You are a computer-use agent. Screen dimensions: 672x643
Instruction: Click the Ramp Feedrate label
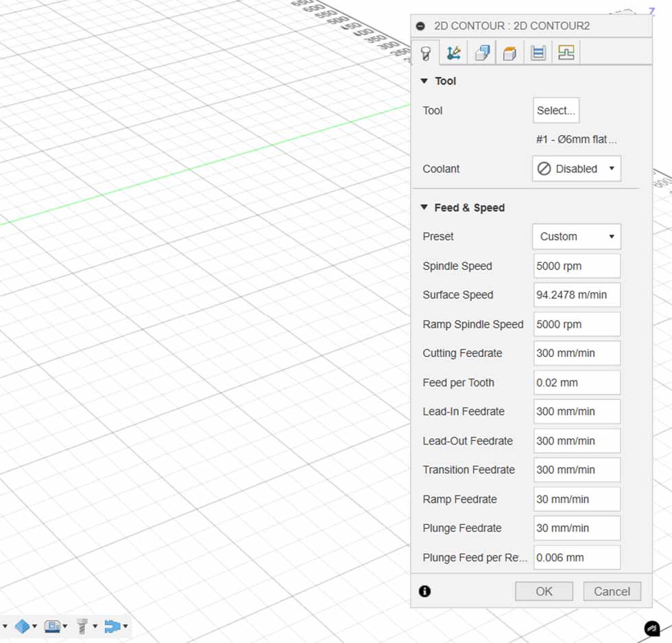pos(459,500)
